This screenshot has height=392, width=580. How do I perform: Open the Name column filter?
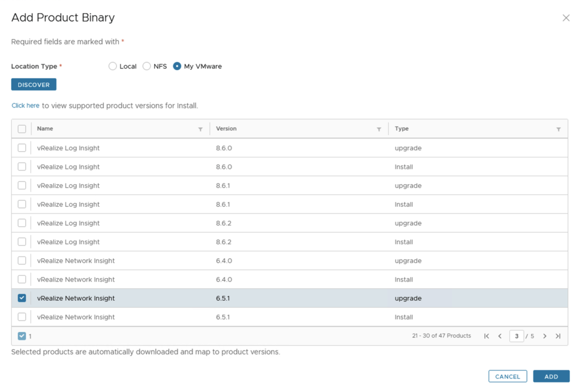click(x=201, y=129)
